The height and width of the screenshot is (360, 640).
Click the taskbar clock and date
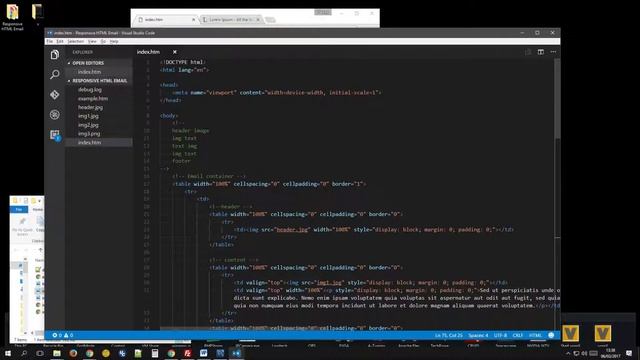point(610,353)
